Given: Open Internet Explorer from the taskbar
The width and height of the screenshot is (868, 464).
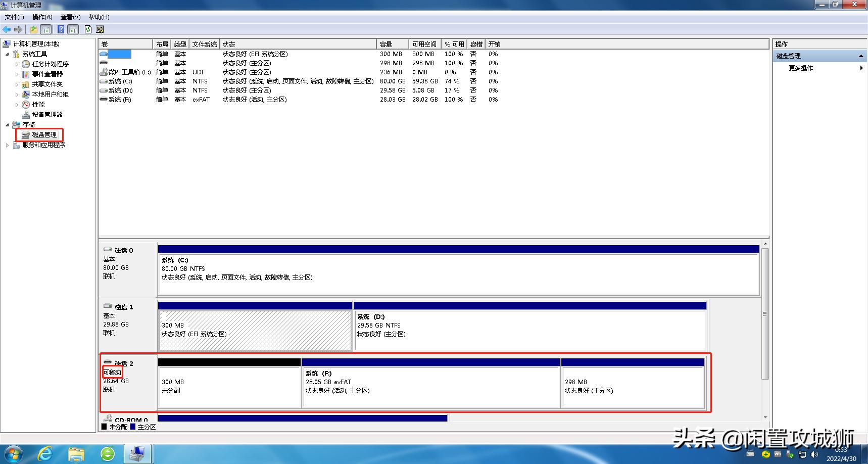Looking at the screenshot, I should [x=45, y=453].
